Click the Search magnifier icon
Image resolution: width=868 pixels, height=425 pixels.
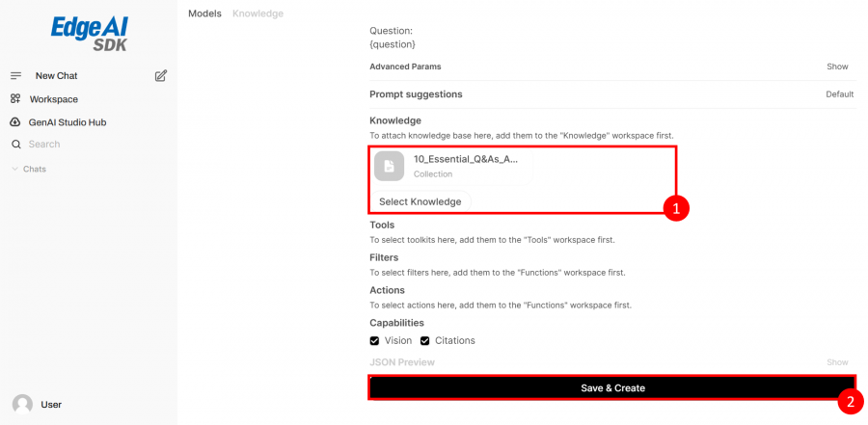coord(15,145)
